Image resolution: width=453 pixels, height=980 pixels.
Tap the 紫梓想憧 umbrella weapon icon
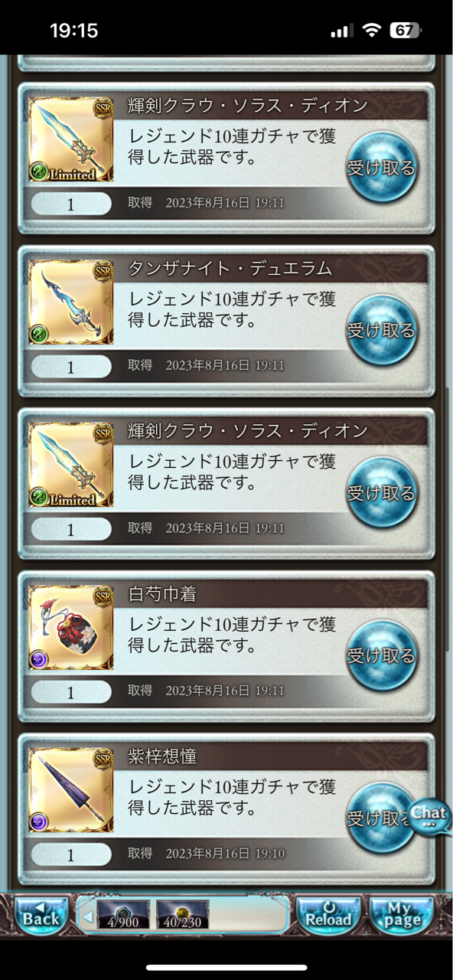(71, 790)
